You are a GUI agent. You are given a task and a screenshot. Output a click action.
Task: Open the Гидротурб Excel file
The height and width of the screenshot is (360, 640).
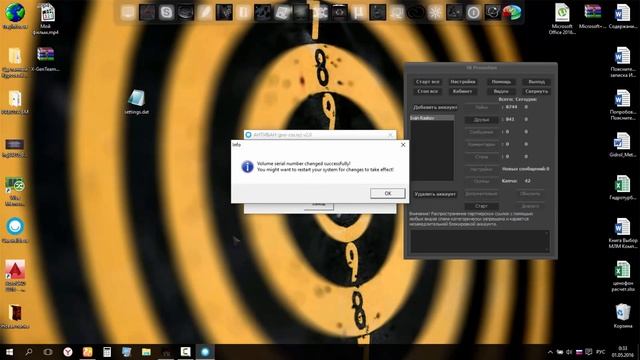click(x=623, y=188)
